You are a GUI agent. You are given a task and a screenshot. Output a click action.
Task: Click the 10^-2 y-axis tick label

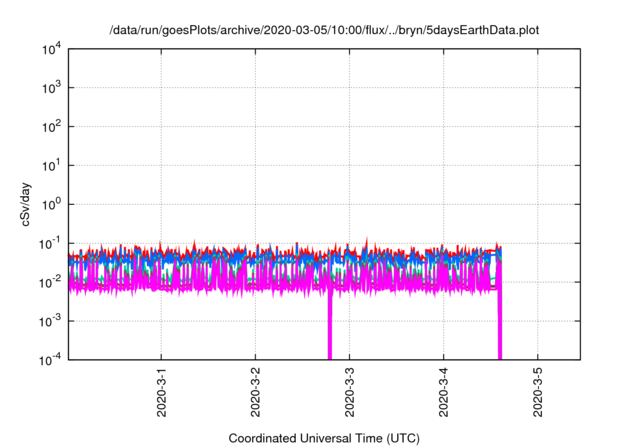click(50, 283)
